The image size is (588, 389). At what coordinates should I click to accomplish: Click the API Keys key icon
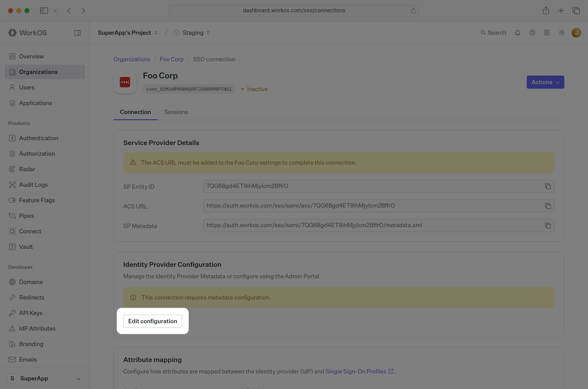(x=12, y=313)
